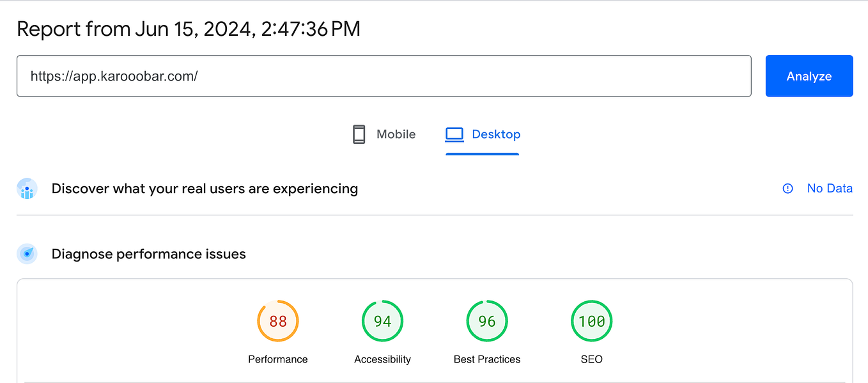The image size is (868, 383).
Task: Click the Analyze button
Action: tap(809, 76)
